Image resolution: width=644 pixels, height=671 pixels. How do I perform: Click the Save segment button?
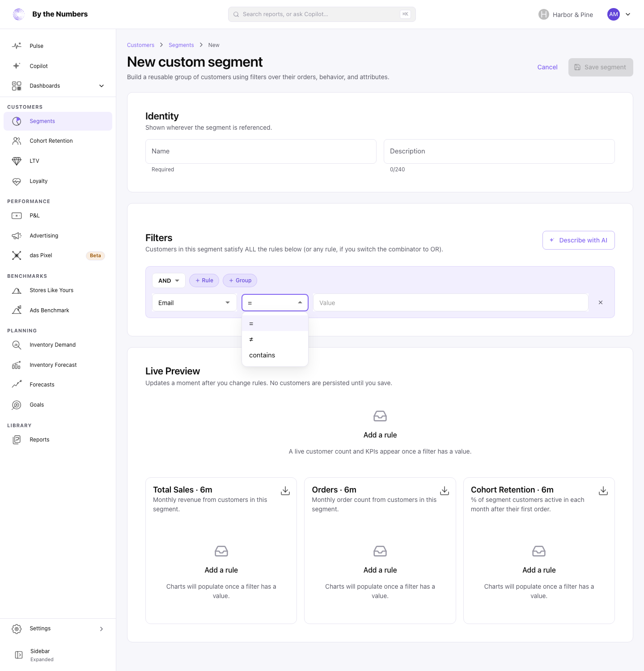tap(601, 67)
